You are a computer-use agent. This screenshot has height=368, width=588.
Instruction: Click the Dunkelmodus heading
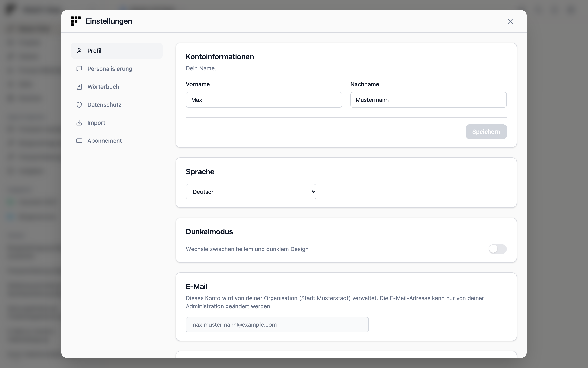pyautogui.click(x=209, y=232)
